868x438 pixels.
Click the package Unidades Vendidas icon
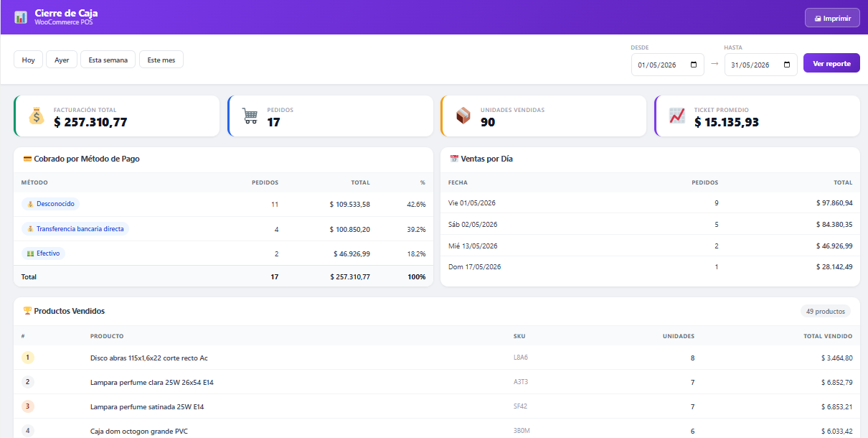[463, 116]
